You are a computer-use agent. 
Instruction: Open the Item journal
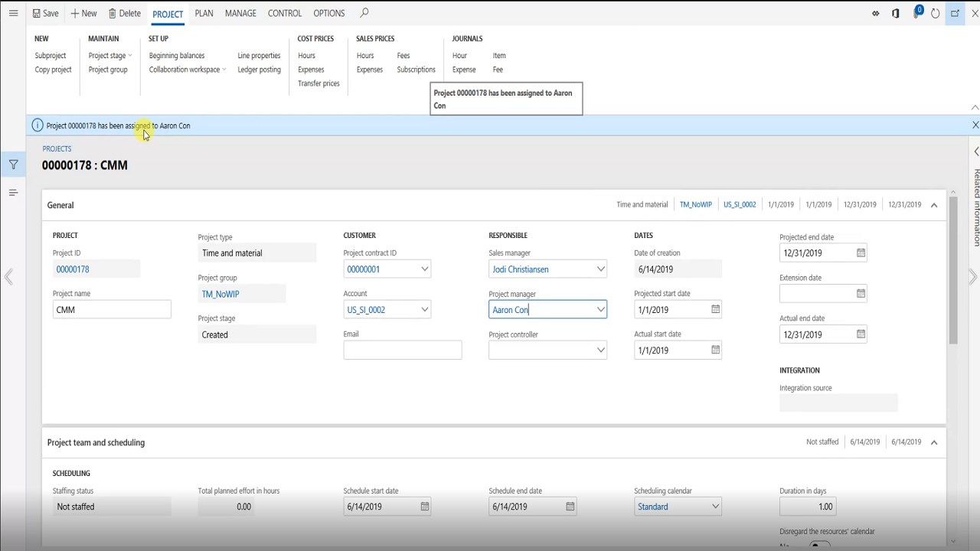point(499,55)
